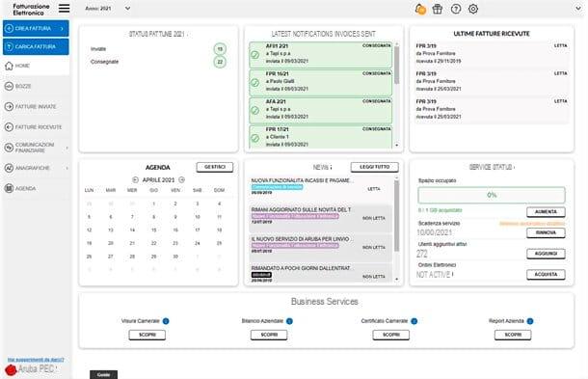This screenshot has height=379, width=588.
Task: Click the News panel scrollbar
Action: [397, 216]
